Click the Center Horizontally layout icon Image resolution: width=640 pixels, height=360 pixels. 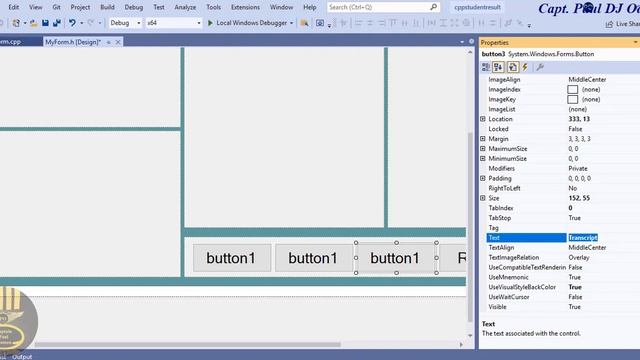tap(481, 23)
